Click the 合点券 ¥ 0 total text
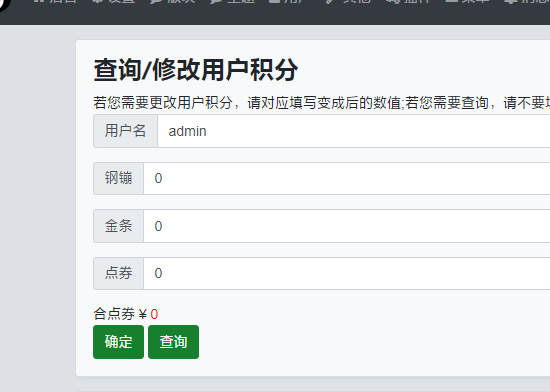 tap(126, 314)
